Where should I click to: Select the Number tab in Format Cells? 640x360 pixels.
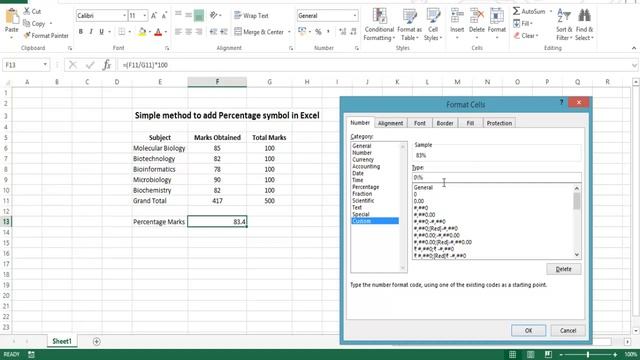click(x=360, y=122)
